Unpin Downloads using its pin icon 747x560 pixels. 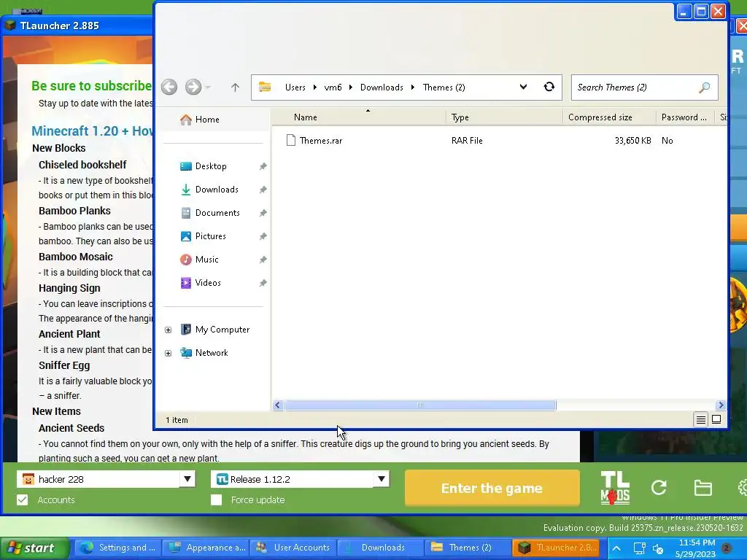click(x=263, y=190)
